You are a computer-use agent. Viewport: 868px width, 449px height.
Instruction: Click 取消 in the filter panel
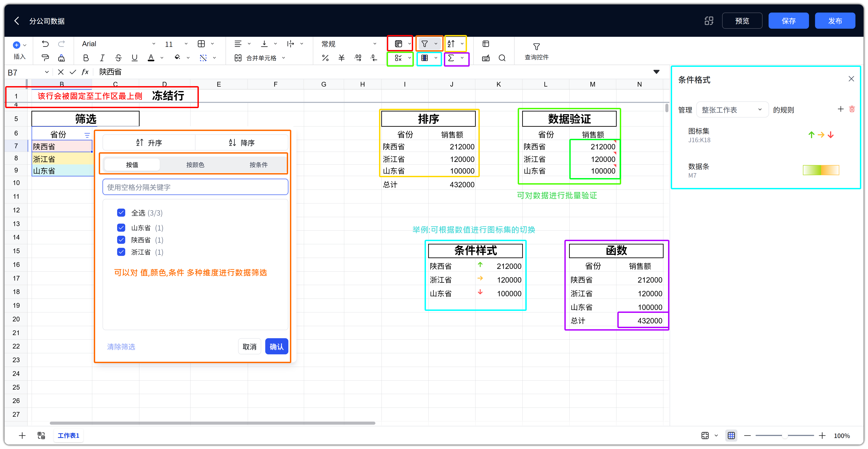250,346
